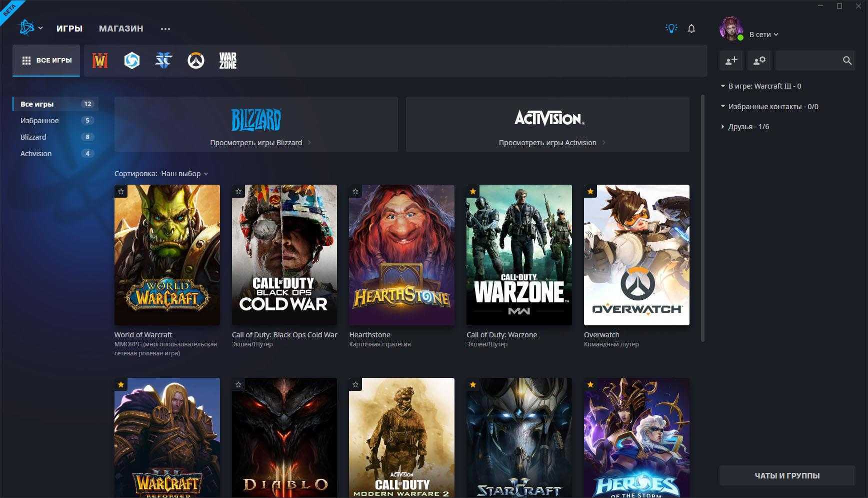This screenshot has width=868, height=498.
Task: Open Diablo III cover art
Action: (284, 438)
